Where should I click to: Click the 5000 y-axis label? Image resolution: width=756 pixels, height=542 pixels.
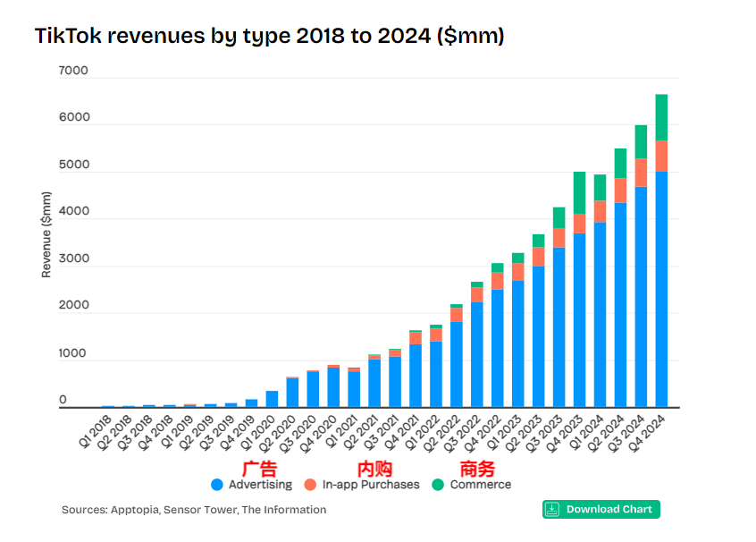tap(74, 165)
